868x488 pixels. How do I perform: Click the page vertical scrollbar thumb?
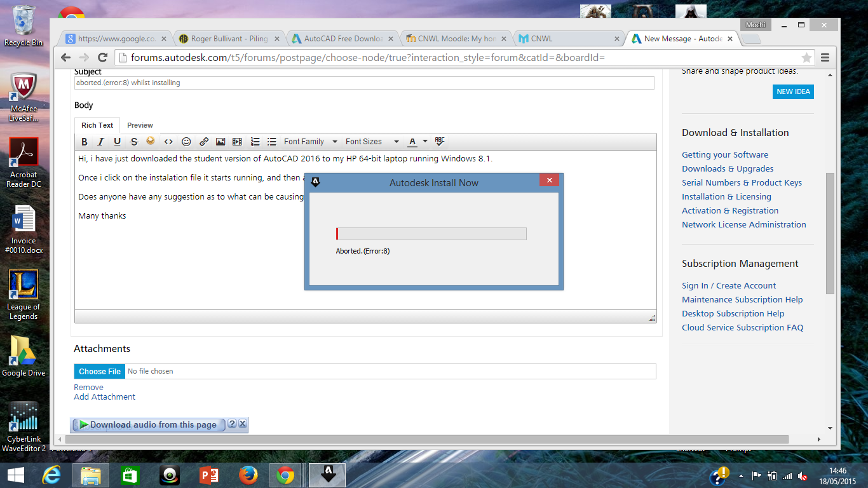click(830, 233)
